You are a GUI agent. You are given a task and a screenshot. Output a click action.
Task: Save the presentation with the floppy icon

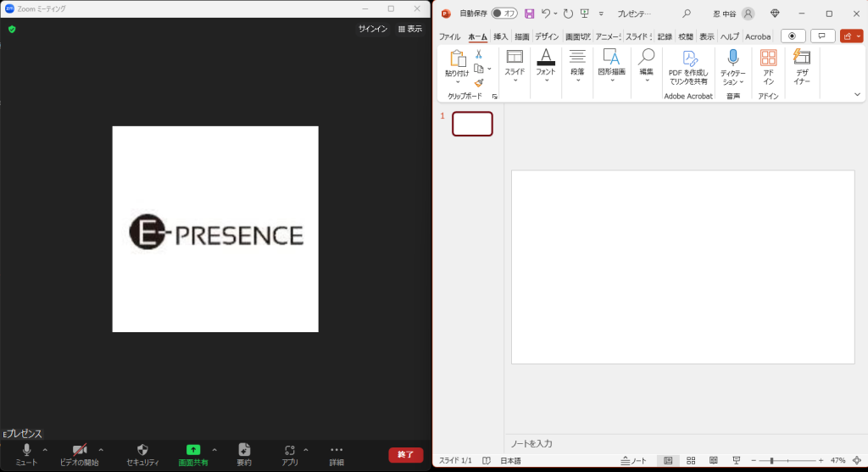coord(529,14)
